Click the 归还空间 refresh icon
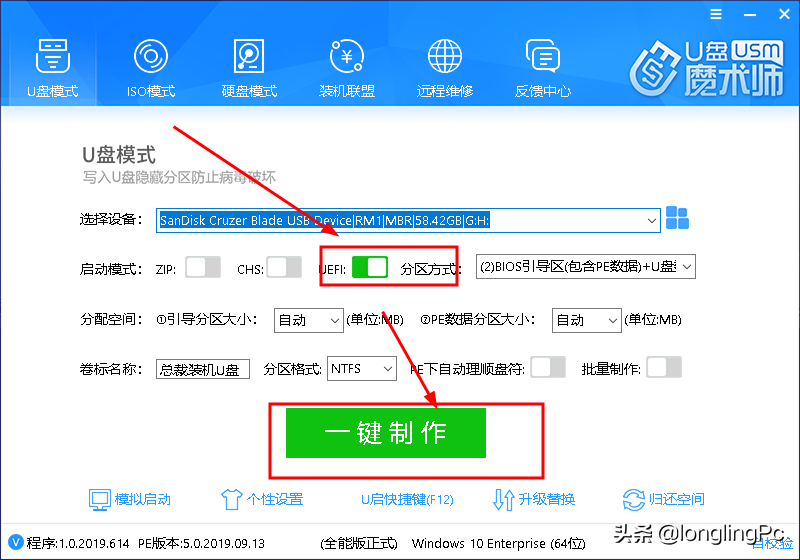 tap(634, 499)
